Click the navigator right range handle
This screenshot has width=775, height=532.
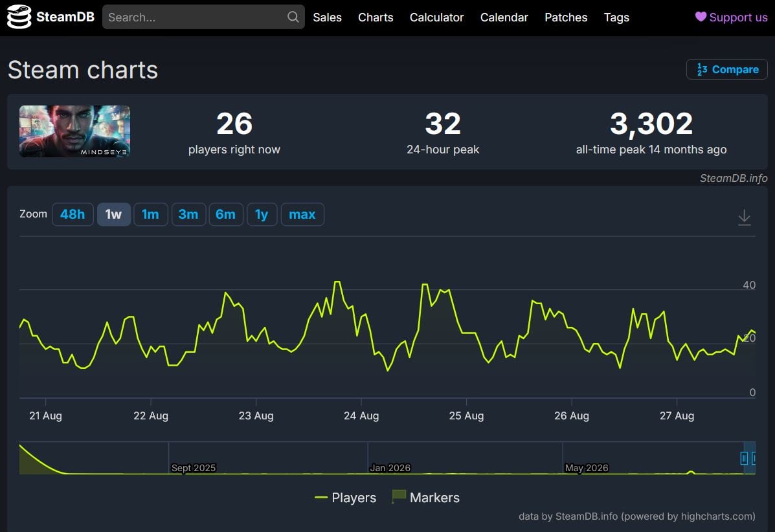click(x=753, y=458)
